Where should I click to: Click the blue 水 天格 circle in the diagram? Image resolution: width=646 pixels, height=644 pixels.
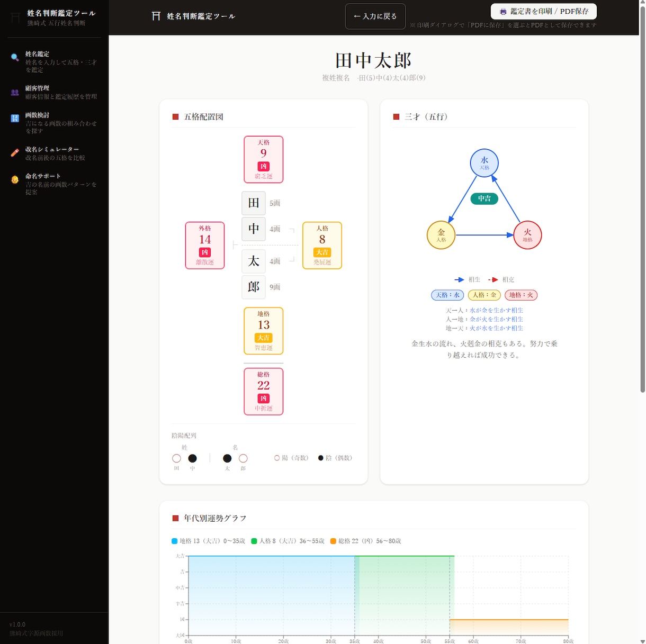click(484, 163)
